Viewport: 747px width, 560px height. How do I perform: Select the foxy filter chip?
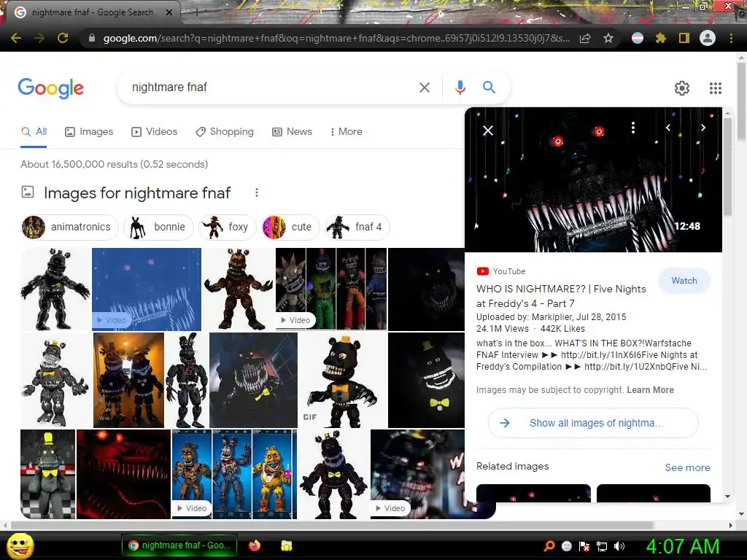tap(228, 227)
